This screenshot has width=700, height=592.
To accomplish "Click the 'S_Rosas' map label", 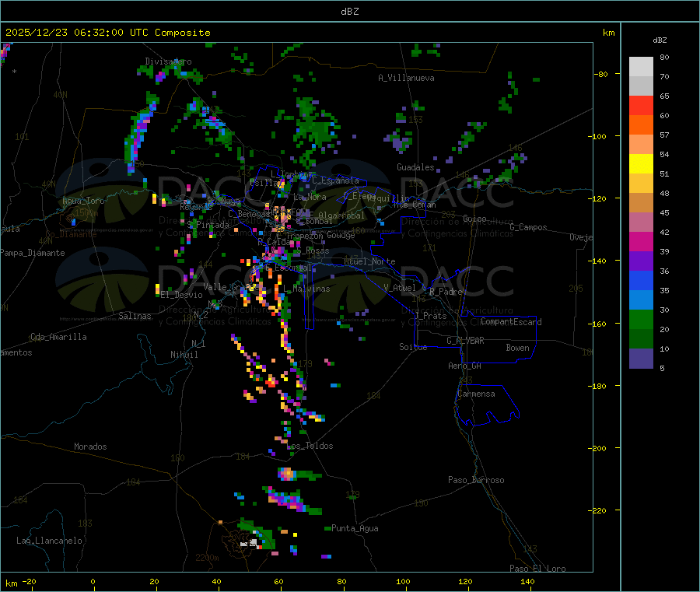I will 313,251.
